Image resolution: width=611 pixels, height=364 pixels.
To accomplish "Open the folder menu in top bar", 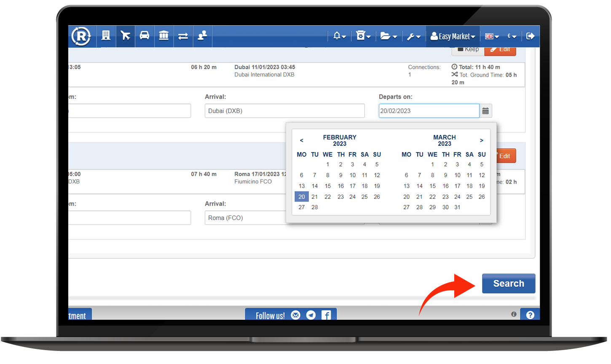I will pos(388,36).
